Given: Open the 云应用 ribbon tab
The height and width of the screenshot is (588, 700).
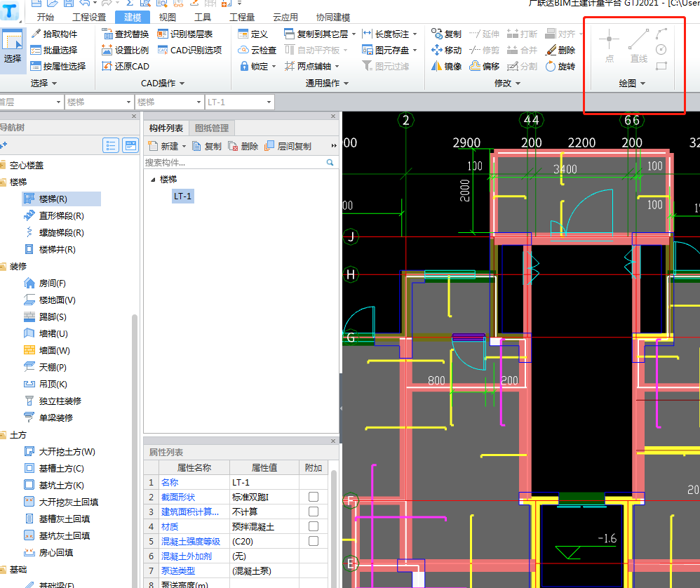Looking at the screenshot, I should coord(285,18).
